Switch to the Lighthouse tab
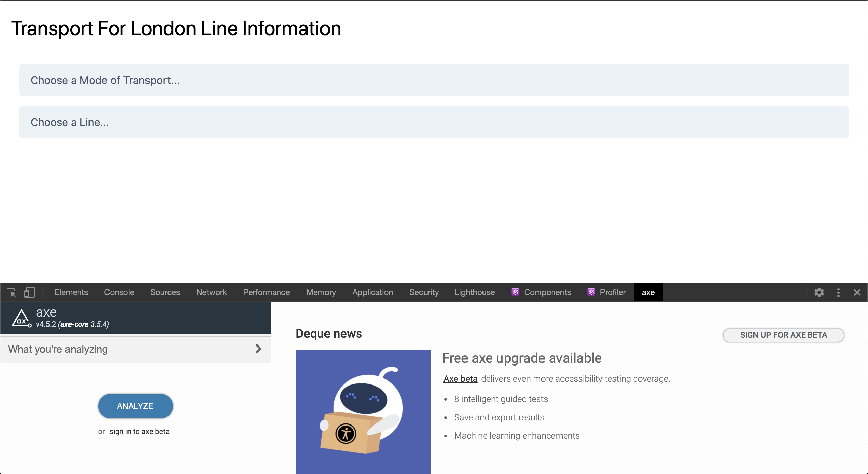The width and height of the screenshot is (868, 474). coord(475,292)
